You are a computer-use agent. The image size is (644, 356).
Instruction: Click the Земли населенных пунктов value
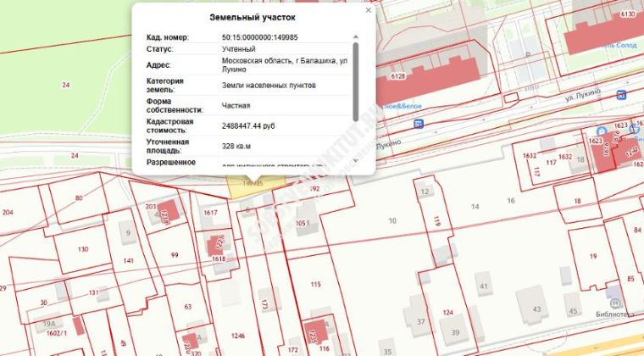click(269, 86)
